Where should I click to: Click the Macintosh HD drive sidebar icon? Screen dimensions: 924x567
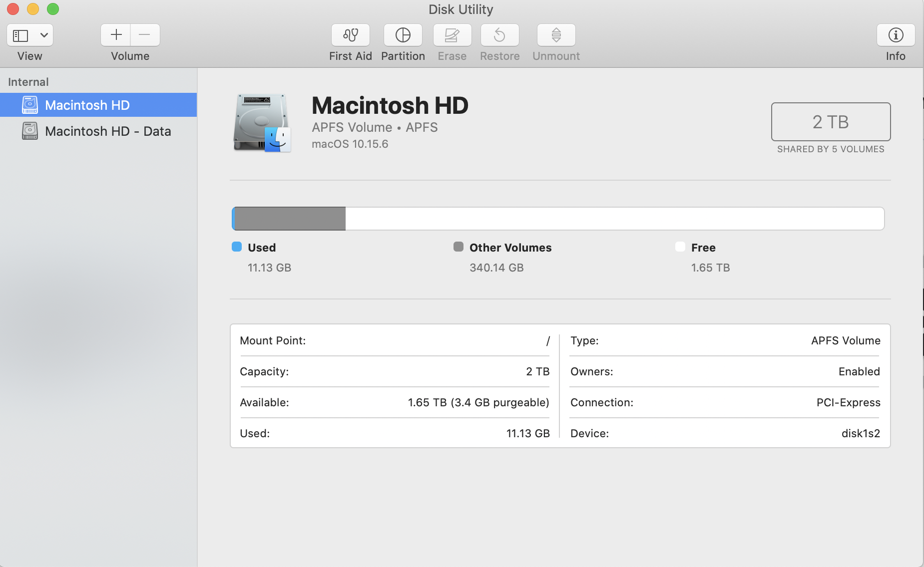tap(30, 105)
